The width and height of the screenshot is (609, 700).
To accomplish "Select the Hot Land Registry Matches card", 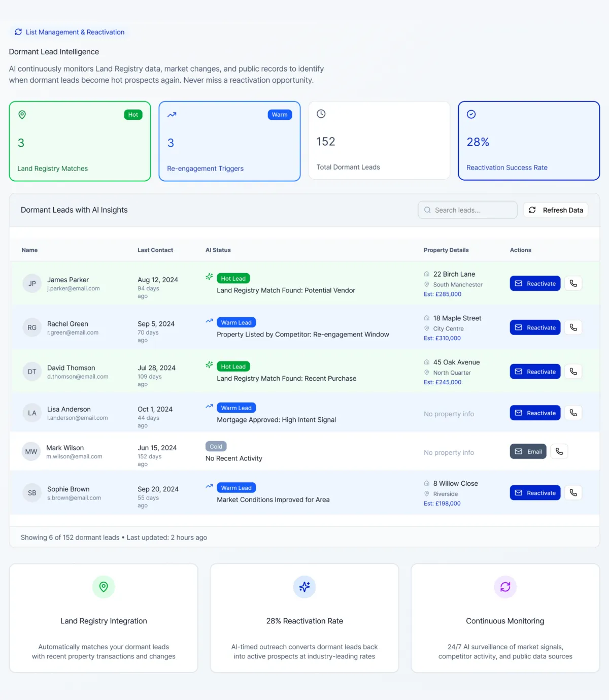I will click(x=80, y=141).
